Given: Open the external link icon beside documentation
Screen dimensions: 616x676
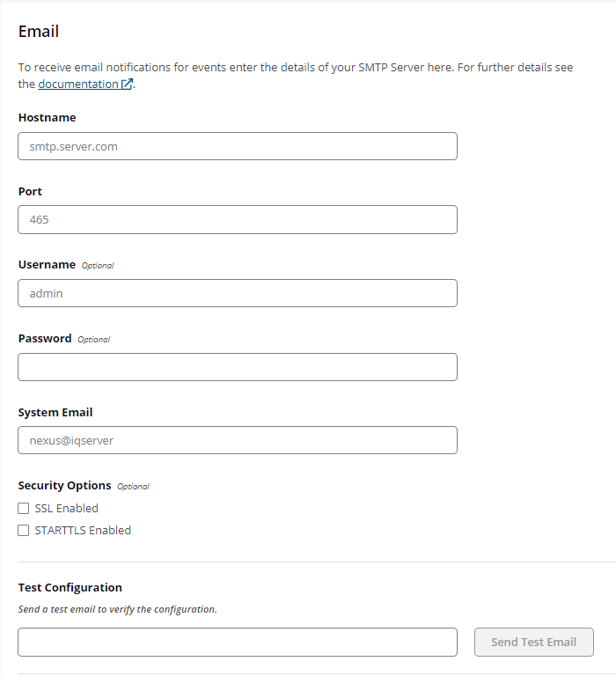Looking at the screenshot, I should [x=127, y=84].
